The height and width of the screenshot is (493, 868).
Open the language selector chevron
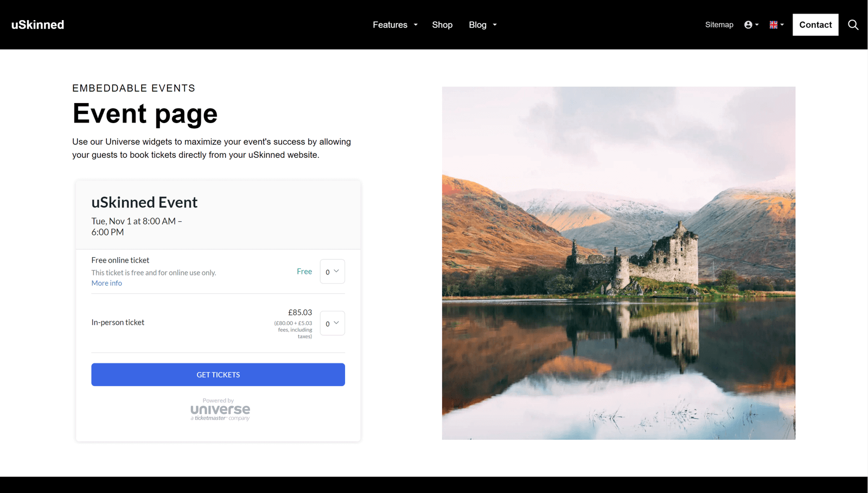point(782,24)
